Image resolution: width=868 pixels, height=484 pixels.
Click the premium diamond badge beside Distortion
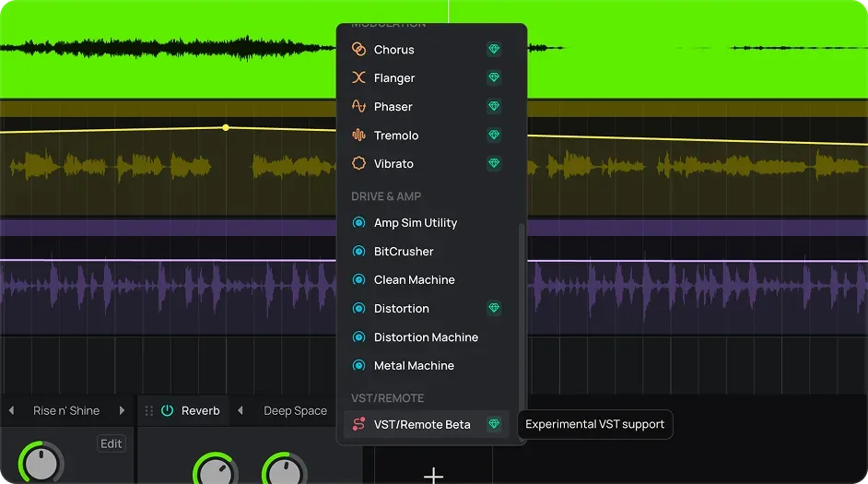tap(494, 308)
